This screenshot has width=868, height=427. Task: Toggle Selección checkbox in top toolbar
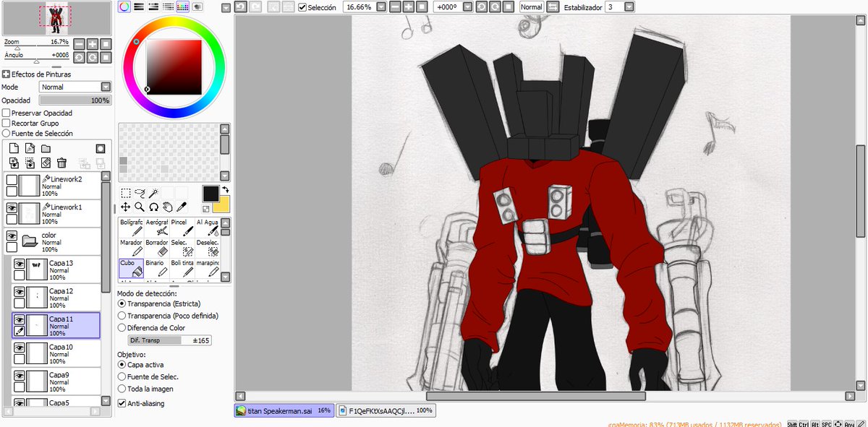click(x=302, y=7)
